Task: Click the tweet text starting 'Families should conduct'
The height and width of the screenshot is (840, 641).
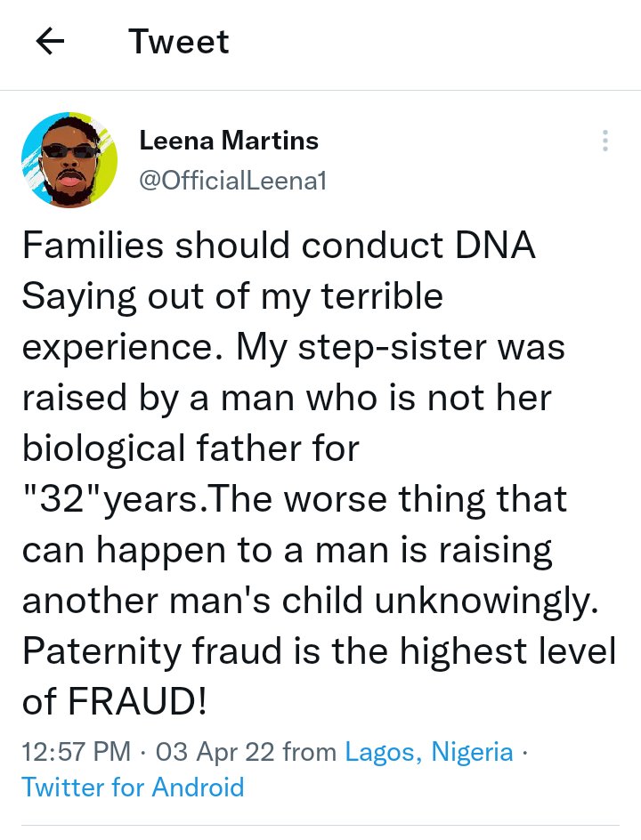Action: (319, 473)
